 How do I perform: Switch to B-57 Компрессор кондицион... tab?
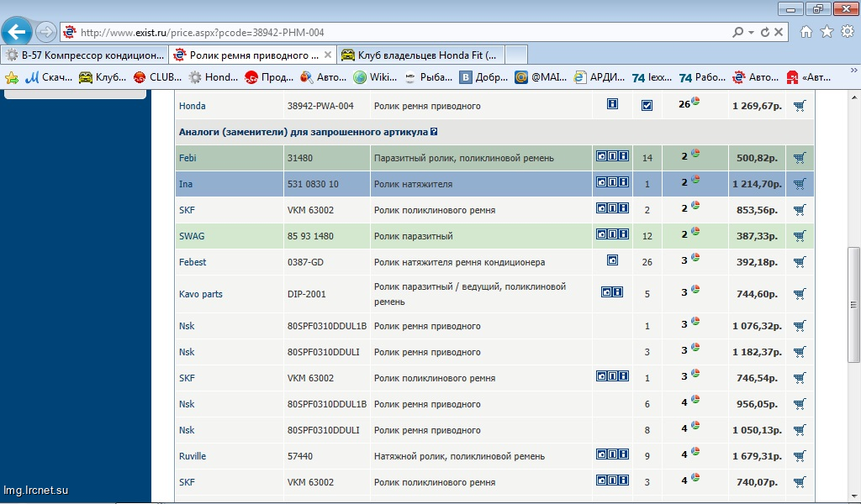point(85,55)
